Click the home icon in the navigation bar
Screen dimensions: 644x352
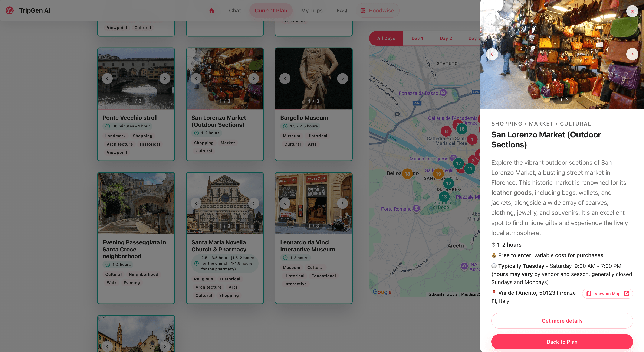tap(212, 10)
